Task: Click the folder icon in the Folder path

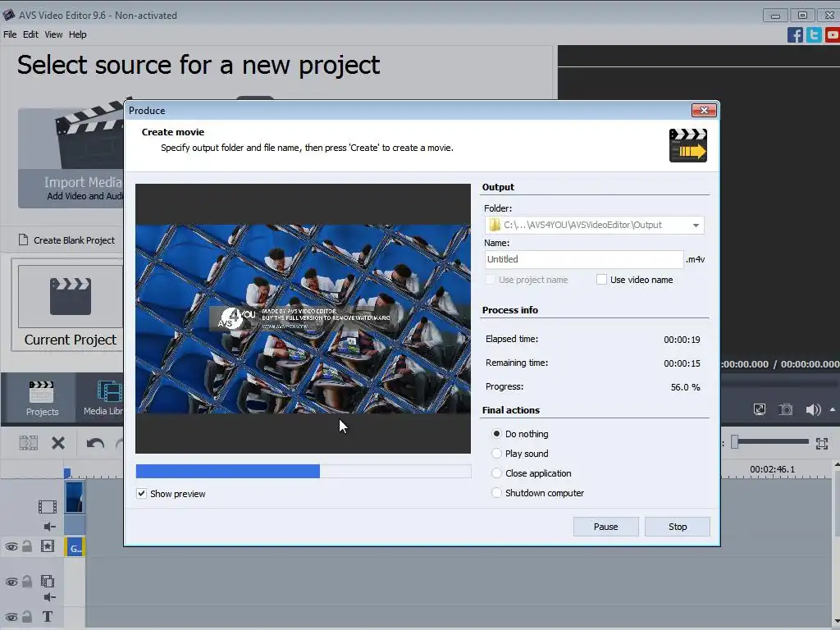Action: 495,225
